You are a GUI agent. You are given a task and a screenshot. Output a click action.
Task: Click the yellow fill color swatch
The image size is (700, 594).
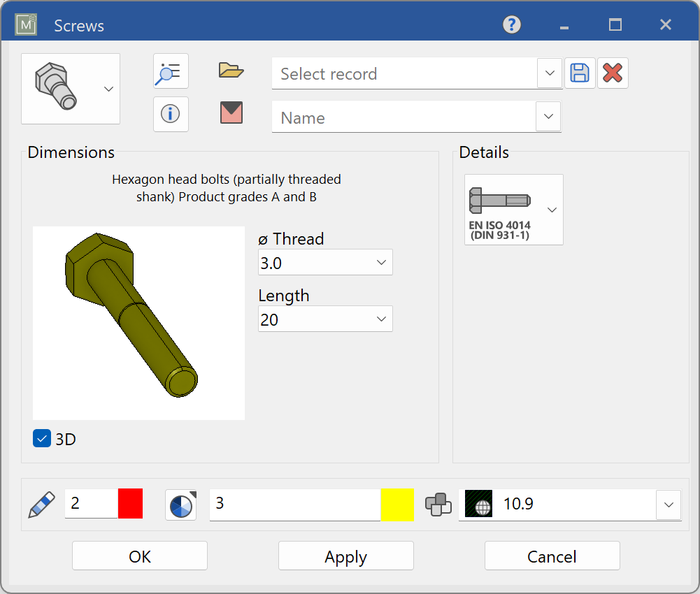tap(397, 505)
